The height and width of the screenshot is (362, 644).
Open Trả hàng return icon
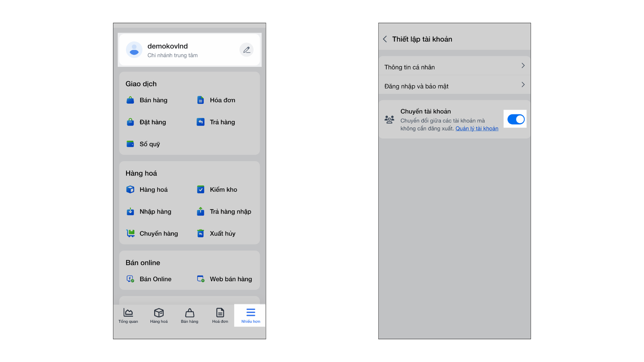point(200,122)
